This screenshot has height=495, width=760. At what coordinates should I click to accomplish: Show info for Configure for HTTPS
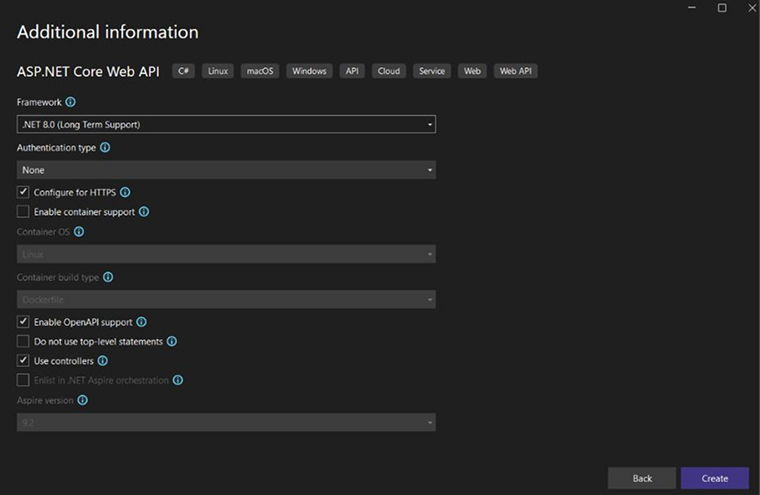tap(125, 192)
